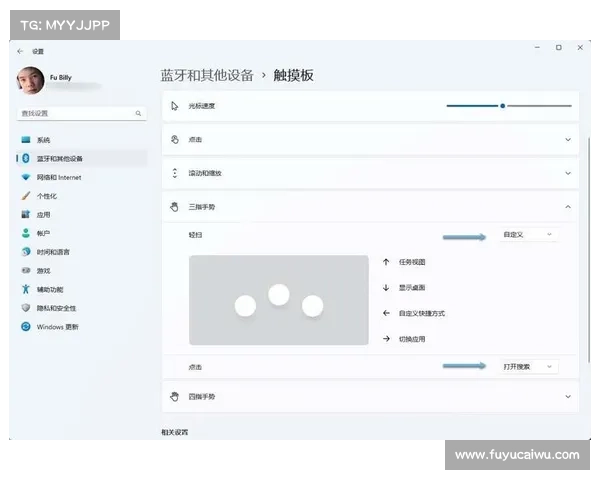Go back using the back arrow icon
This screenshot has width=600, height=480.
click(x=20, y=51)
